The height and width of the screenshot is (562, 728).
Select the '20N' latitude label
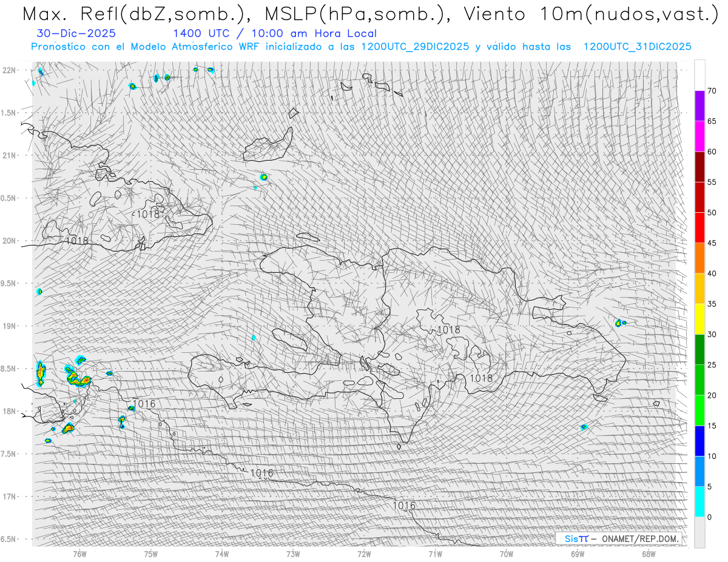[x=10, y=241]
